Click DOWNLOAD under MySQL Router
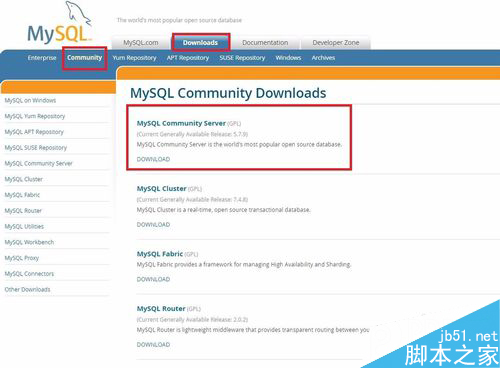Viewport: 500px width, 368px height. [x=153, y=345]
